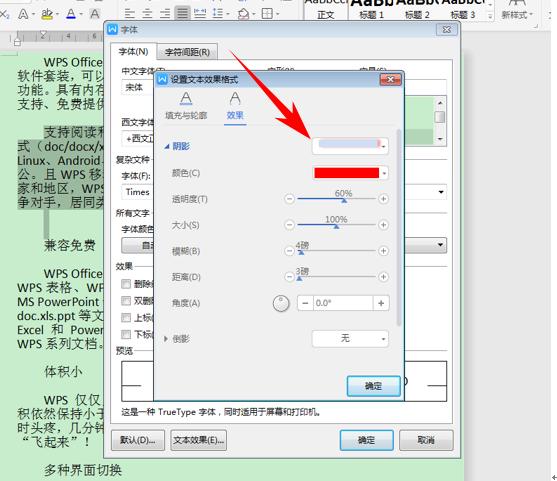
Task: Decrease shadow distance with the minus button
Action: click(x=290, y=277)
